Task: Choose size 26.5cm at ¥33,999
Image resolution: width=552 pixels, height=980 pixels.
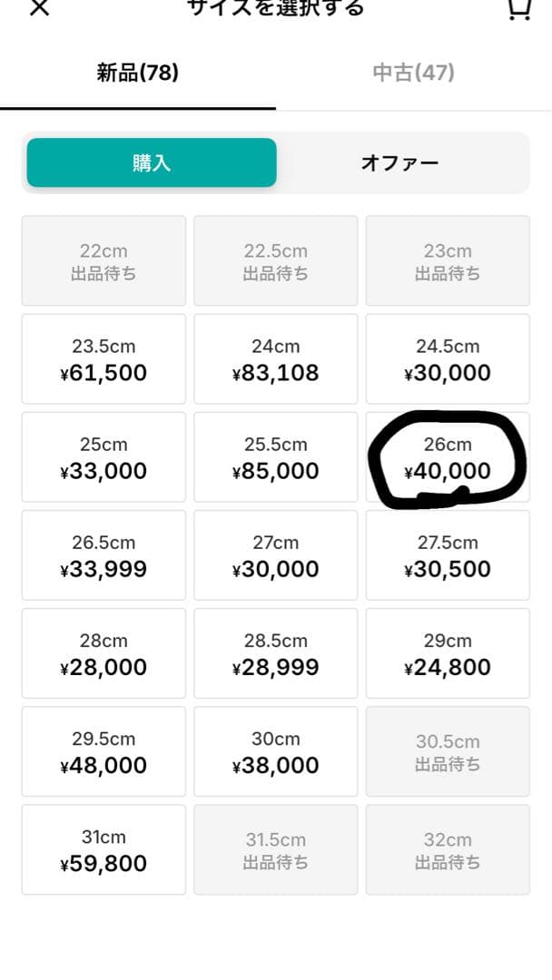Action: 103,555
